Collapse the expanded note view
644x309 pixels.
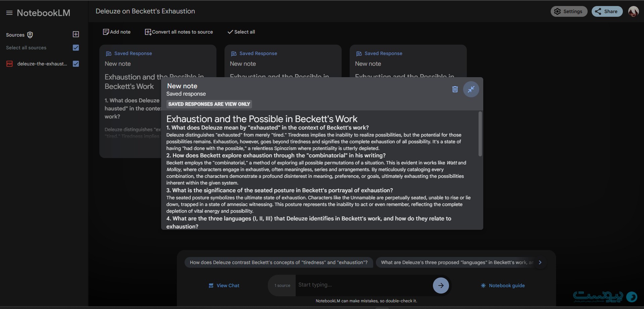[471, 89]
